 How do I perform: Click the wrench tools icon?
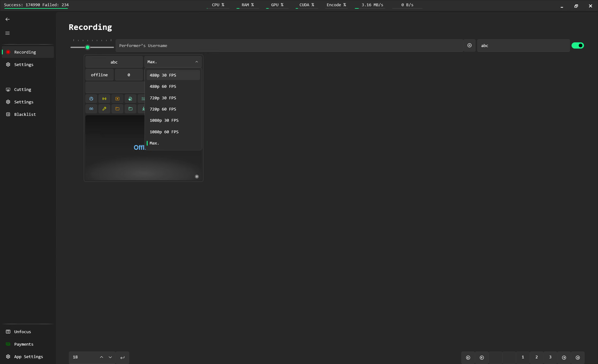click(104, 109)
